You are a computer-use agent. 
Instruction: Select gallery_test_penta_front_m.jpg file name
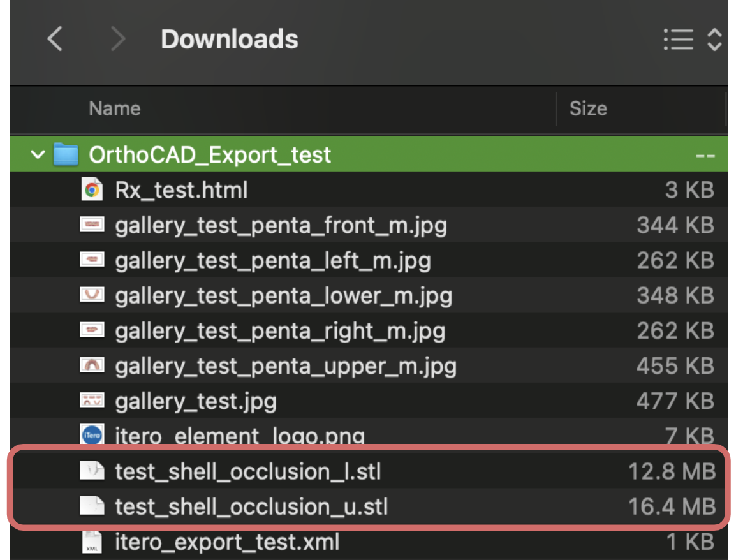[x=281, y=226]
